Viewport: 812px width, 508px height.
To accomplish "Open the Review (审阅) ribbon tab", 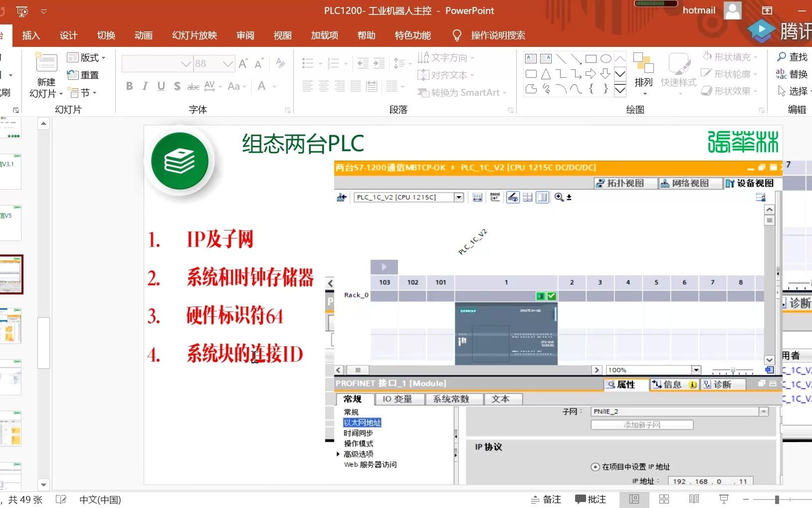I will pos(245,35).
